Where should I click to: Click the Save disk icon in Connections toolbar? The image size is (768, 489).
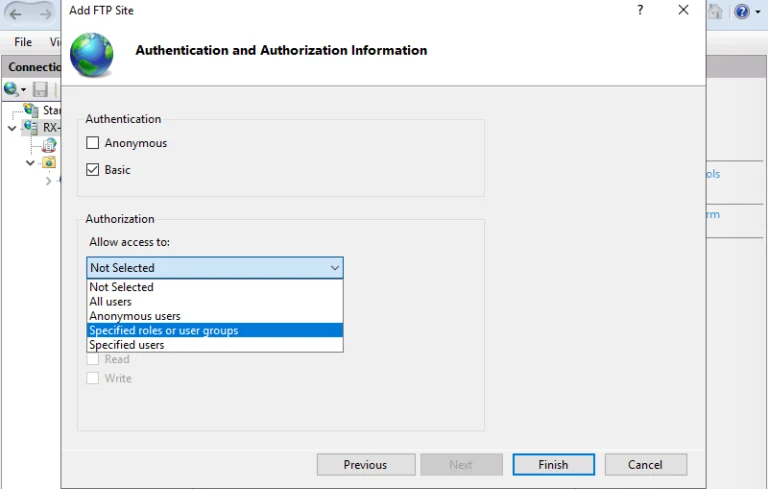[40, 89]
